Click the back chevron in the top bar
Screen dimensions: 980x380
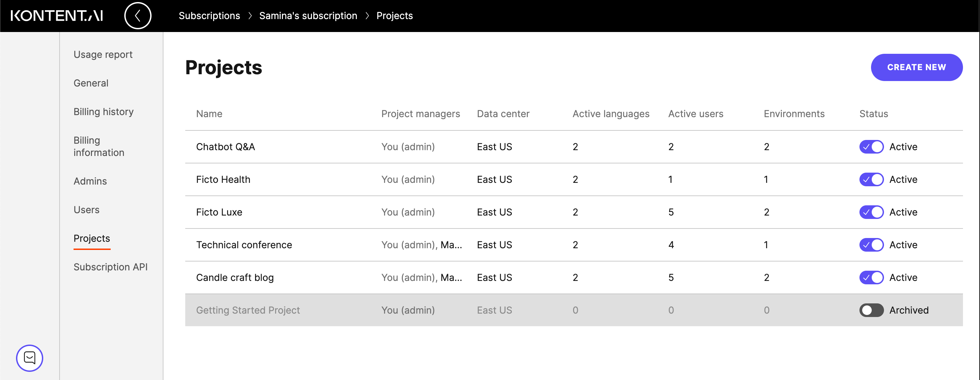tap(138, 16)
